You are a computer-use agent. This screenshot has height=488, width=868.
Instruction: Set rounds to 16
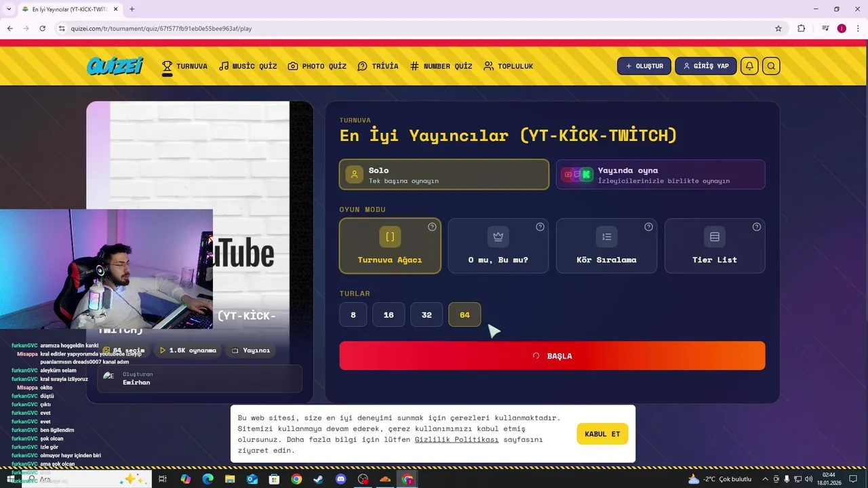point(389,314)
